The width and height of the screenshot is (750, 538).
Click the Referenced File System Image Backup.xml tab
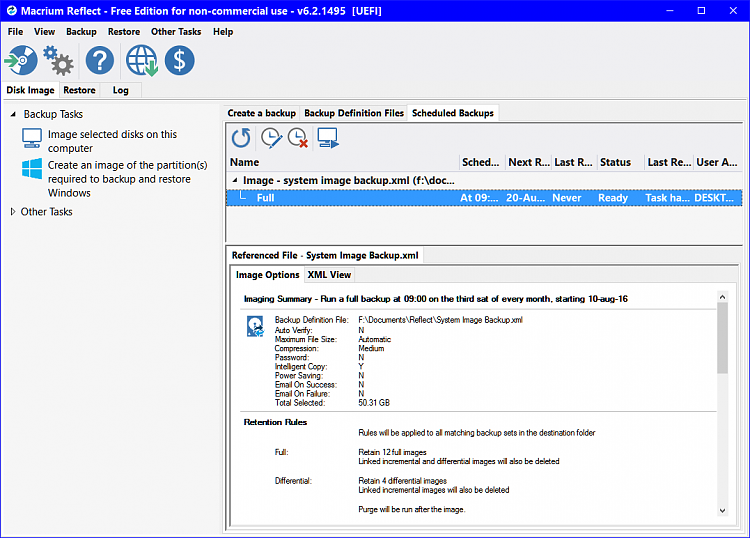(325, 255)
